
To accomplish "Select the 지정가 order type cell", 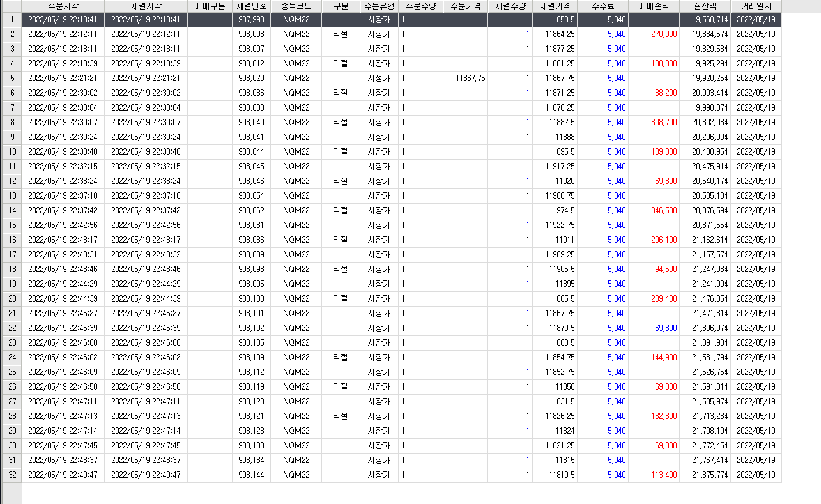I will [379, 78].
